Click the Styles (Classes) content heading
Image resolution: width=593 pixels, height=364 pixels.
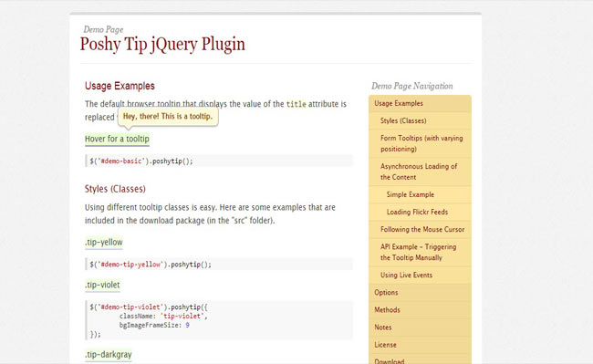pyautogui.click(x=115, y=189)
